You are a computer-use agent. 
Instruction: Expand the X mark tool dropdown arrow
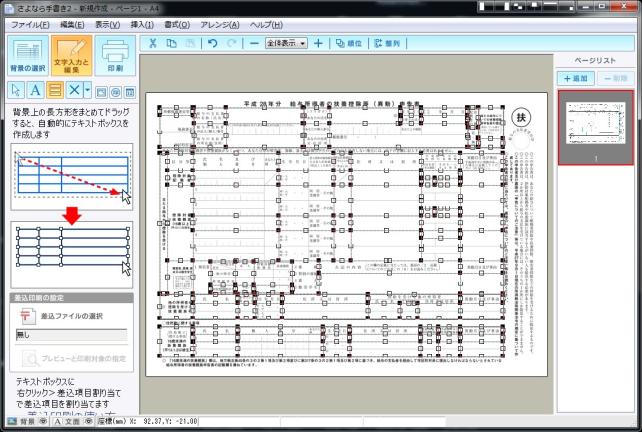click(x=87, y=90)
